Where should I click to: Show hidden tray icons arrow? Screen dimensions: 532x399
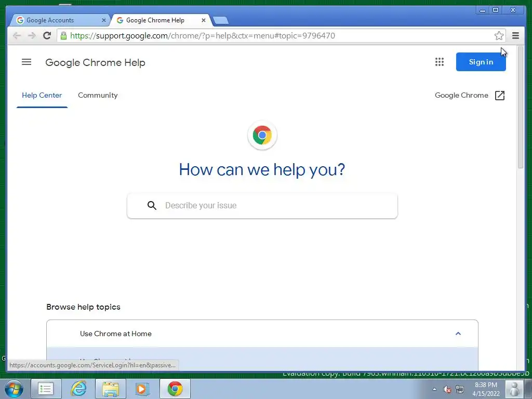pos(434,390)
